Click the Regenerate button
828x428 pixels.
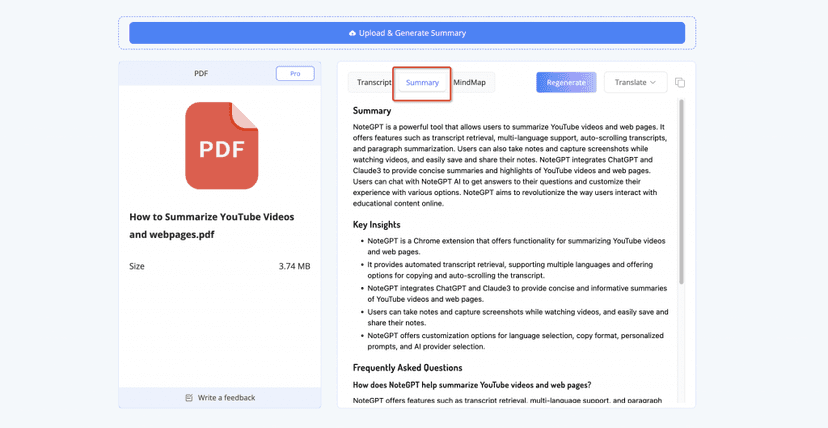(566, 82)
